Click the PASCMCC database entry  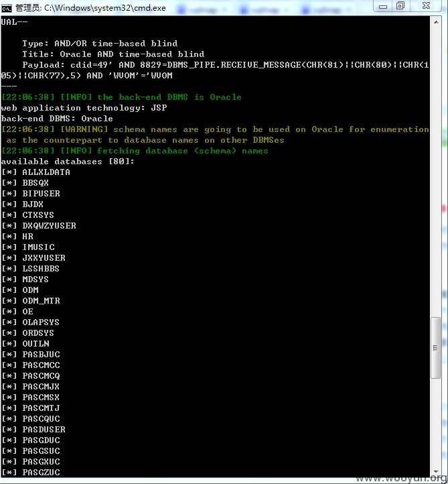[x=31, y=365]
